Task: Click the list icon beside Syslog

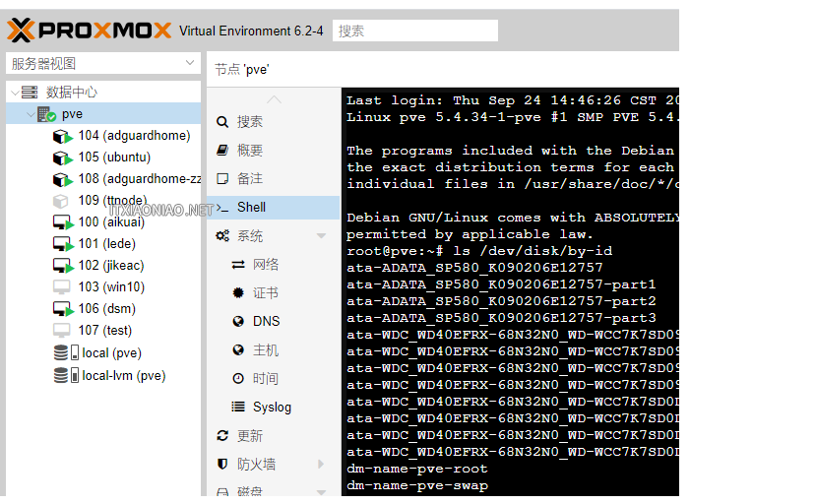Action: point(238,407)
